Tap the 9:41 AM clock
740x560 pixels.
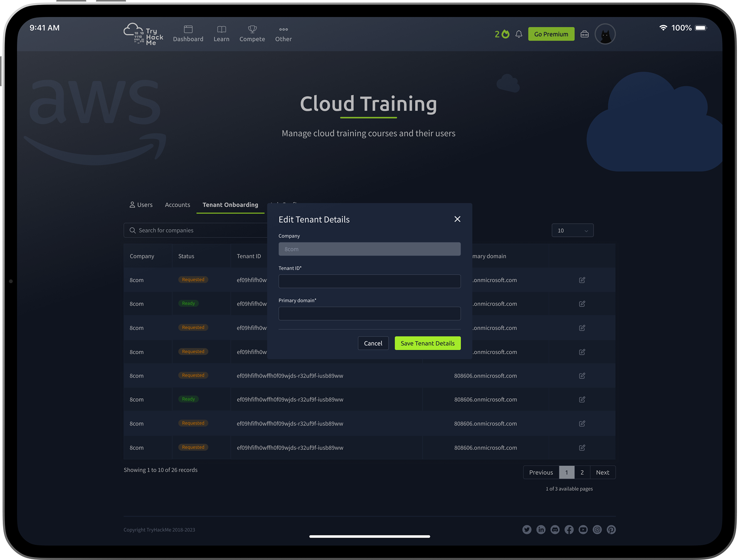click(45, 28)
